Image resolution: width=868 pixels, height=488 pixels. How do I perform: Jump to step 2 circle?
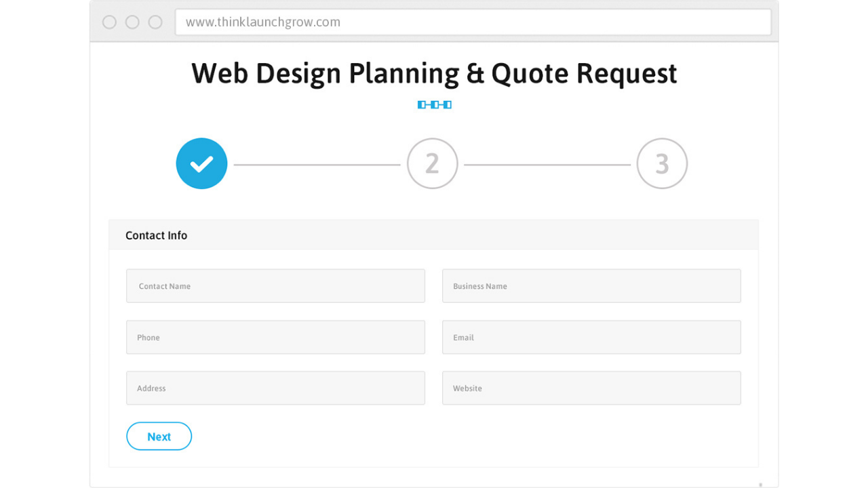pyautogui.click(x=432, y=164)
